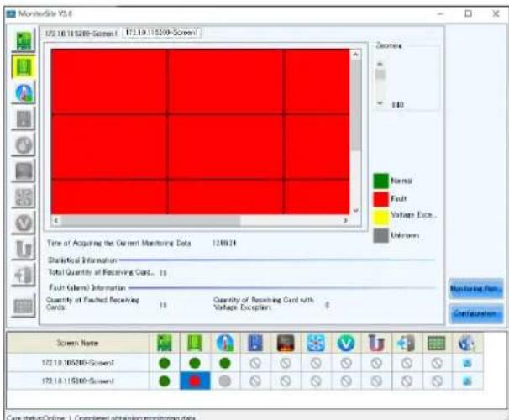Click Total Quantity of Receiving Card label
This screenshot has width=509, height=420.
point(102,272)
